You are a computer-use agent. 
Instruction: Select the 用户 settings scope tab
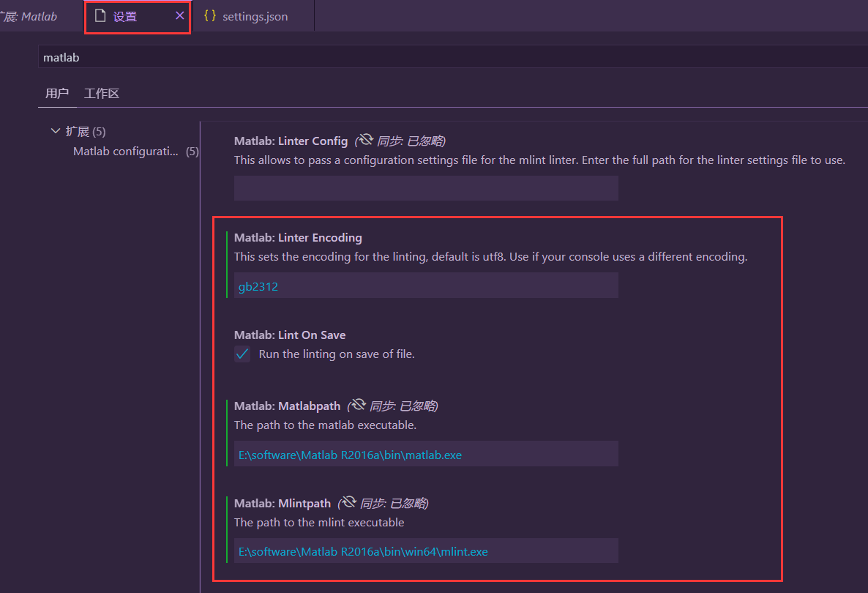coord(57,93)
